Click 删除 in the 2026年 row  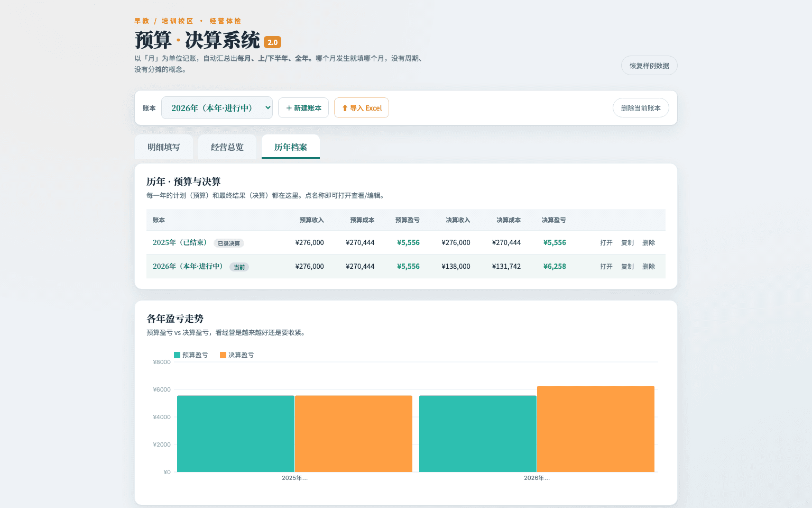click(x=649, y=267)
